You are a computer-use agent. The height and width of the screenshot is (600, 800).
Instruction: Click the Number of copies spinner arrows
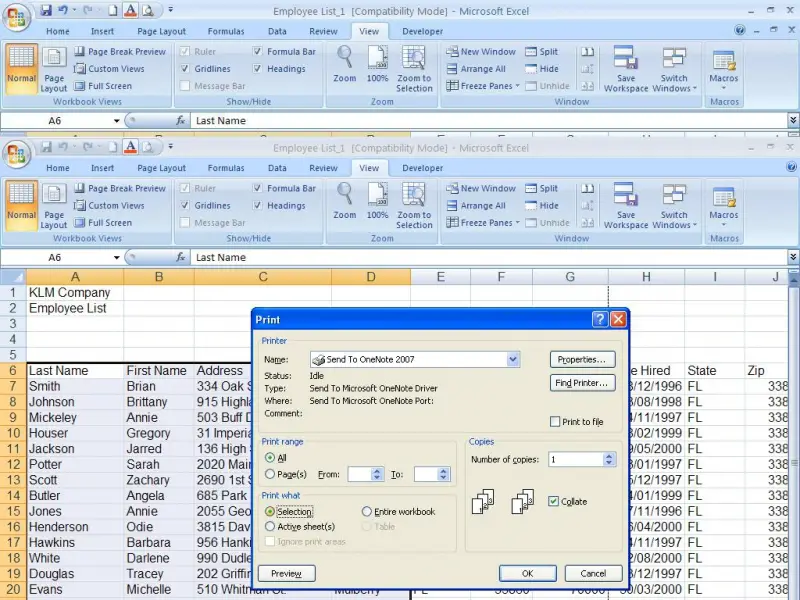(x=608, y=460)
